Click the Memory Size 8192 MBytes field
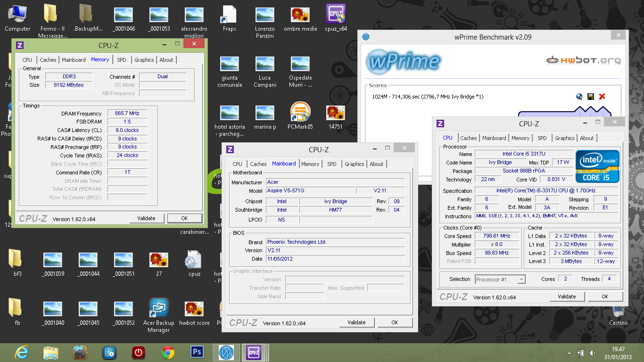The height and width of the screenshot is (362, 644). 69,85
